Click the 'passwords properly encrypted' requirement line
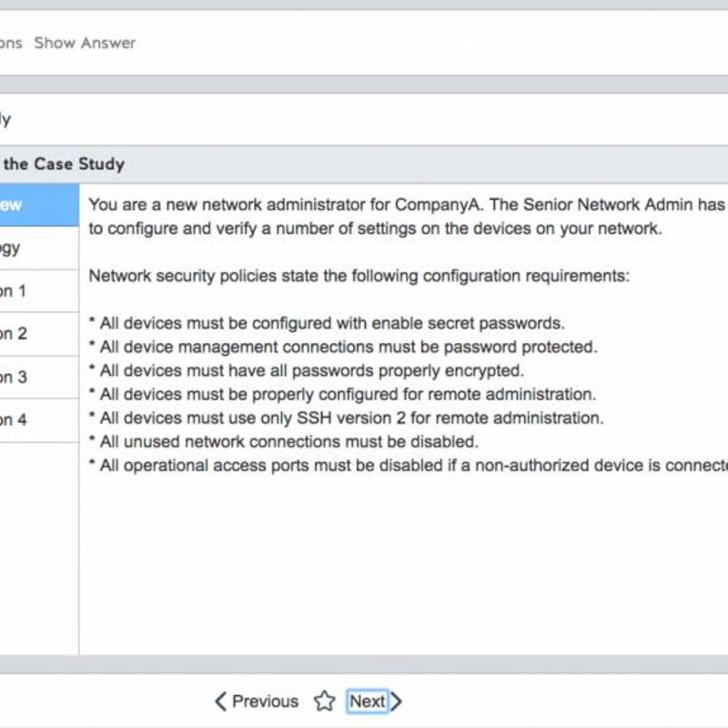This screenshot has width=728, height=728. 306,370
